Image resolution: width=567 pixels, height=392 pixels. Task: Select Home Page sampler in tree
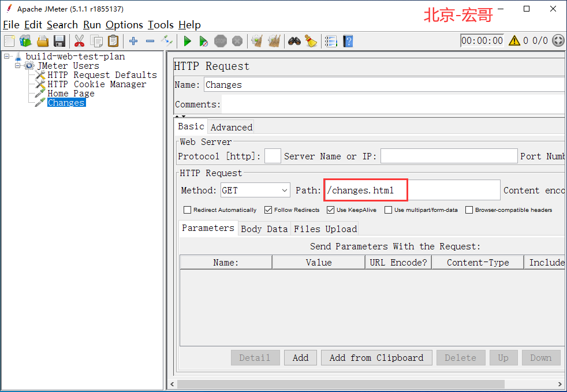click(71, 94)
